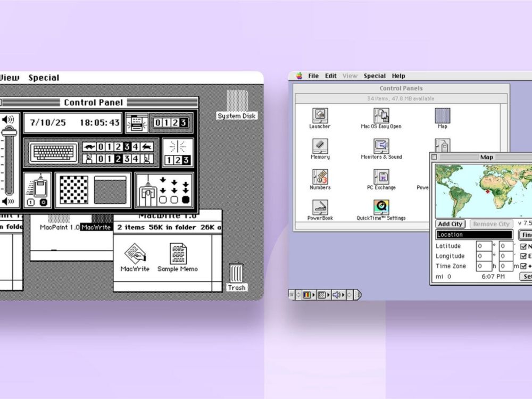This screenshot has height=399, width=532.
Task: Expand the monitor resolution control strip module
Action: (x=323, y=295)
